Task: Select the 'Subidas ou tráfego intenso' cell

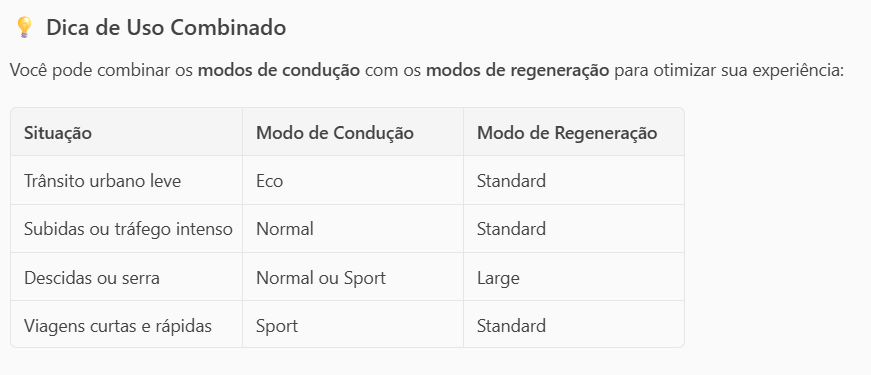Action: coord(128,229)
